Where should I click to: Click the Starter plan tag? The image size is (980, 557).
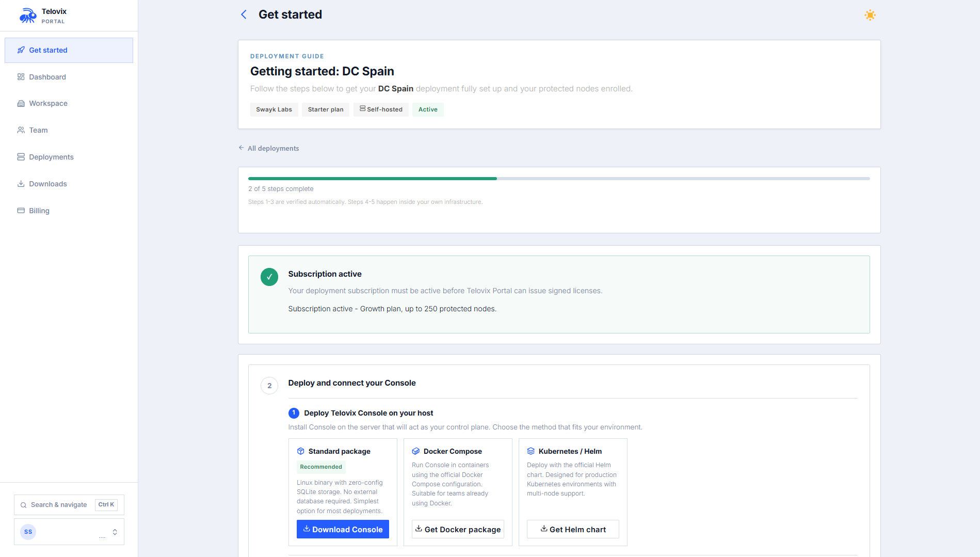point(326,109)
